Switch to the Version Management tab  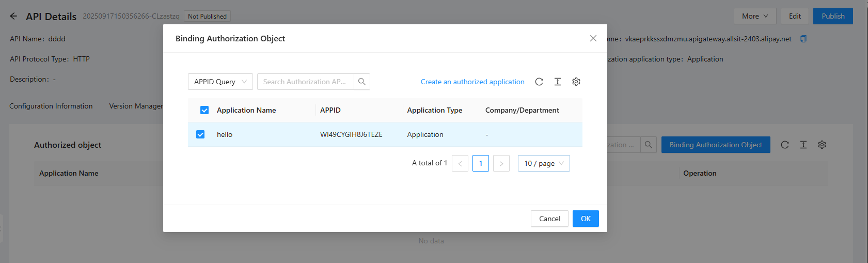136,106
